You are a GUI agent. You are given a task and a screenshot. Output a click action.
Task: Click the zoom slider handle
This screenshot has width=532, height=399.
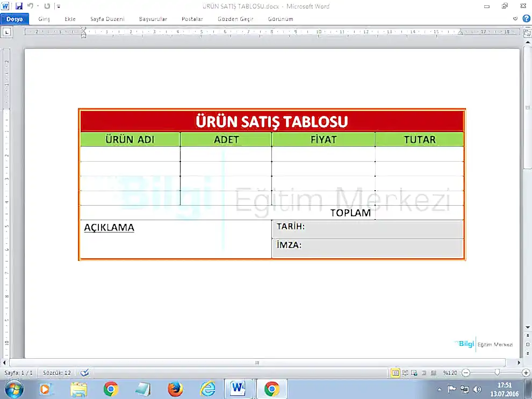click(497, 373)
